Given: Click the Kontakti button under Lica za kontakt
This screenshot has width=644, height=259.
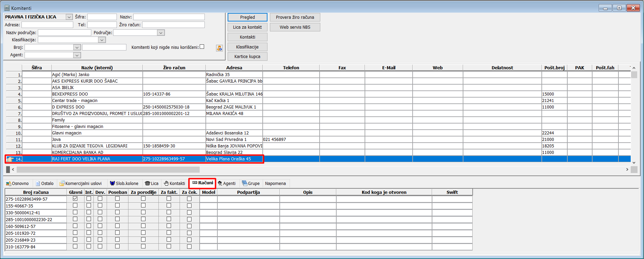Looking at the screenshot, I should pos(247,37).
